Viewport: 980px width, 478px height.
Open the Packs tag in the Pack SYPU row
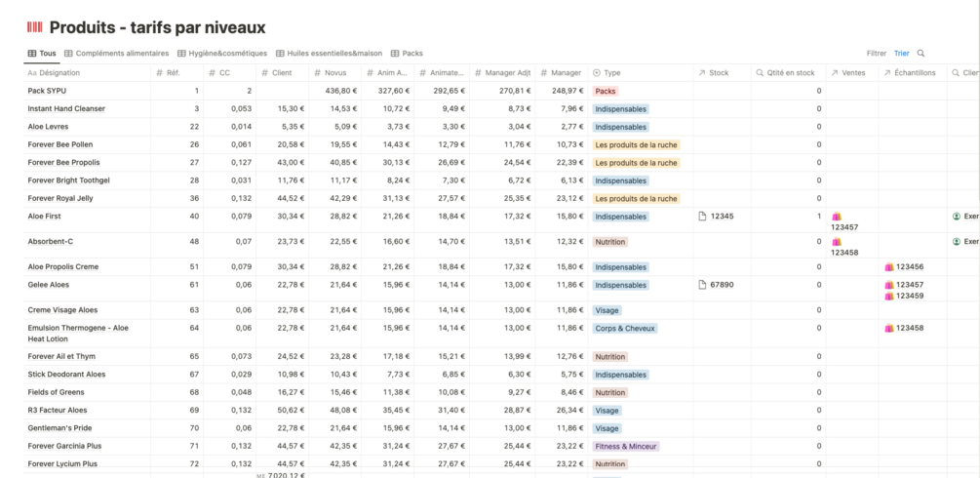[605, 91]
